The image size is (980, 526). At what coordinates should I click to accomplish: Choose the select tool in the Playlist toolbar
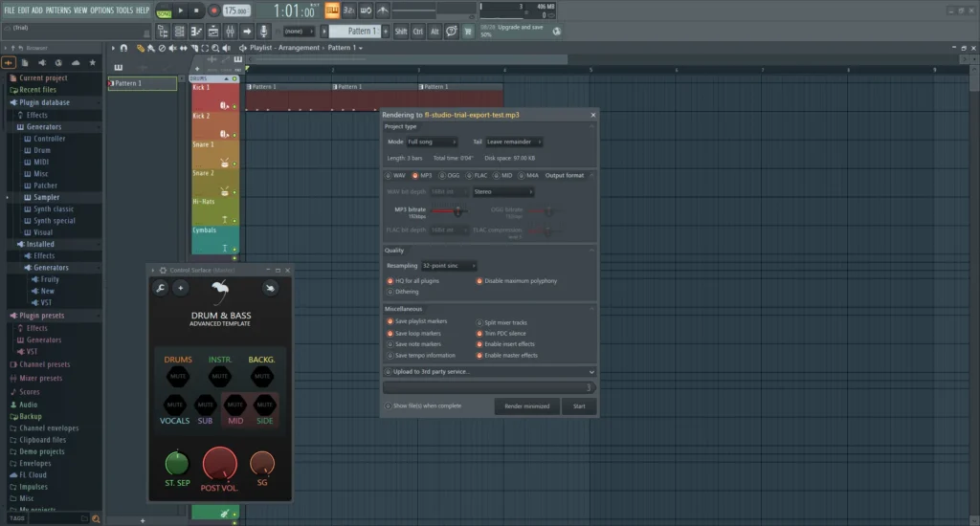(205, 48)
